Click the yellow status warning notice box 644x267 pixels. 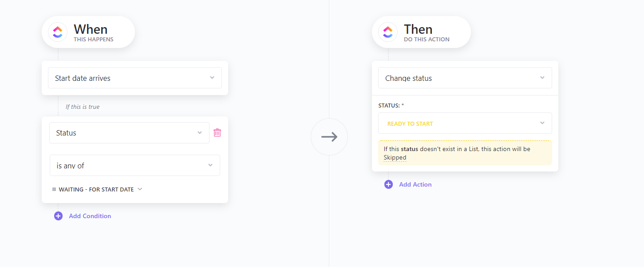click(x=465, y=153)
